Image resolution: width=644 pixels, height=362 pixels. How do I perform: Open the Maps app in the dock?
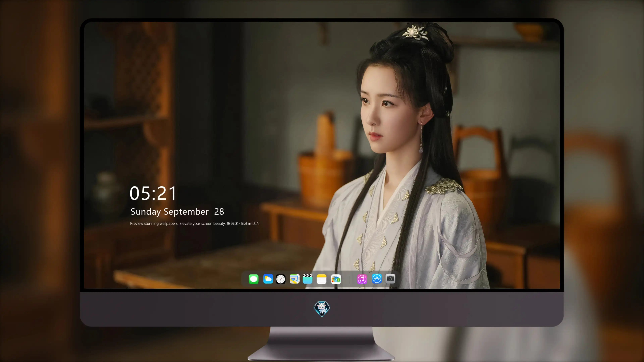click(294, 279)
